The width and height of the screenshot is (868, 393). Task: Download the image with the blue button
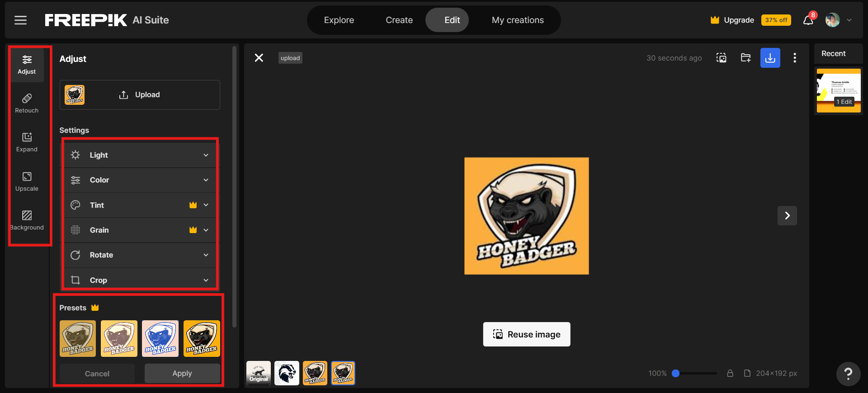[x=770, y=58]
